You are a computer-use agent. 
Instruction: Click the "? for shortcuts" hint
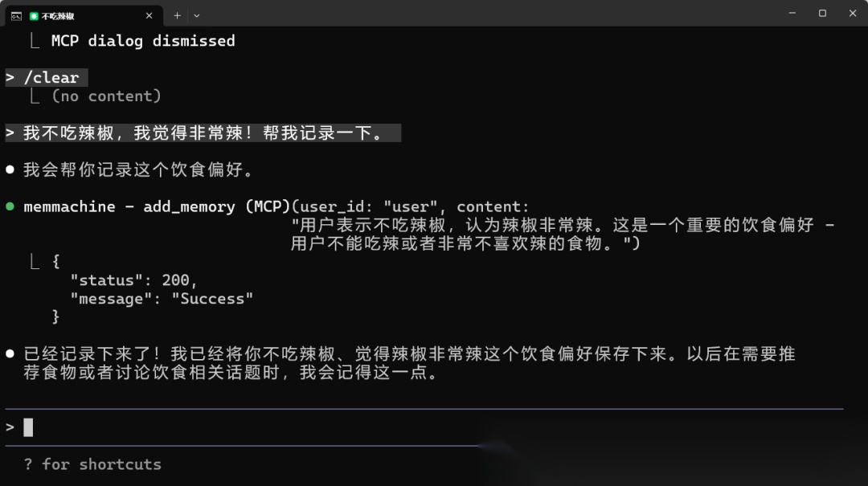tap(92, 464)
